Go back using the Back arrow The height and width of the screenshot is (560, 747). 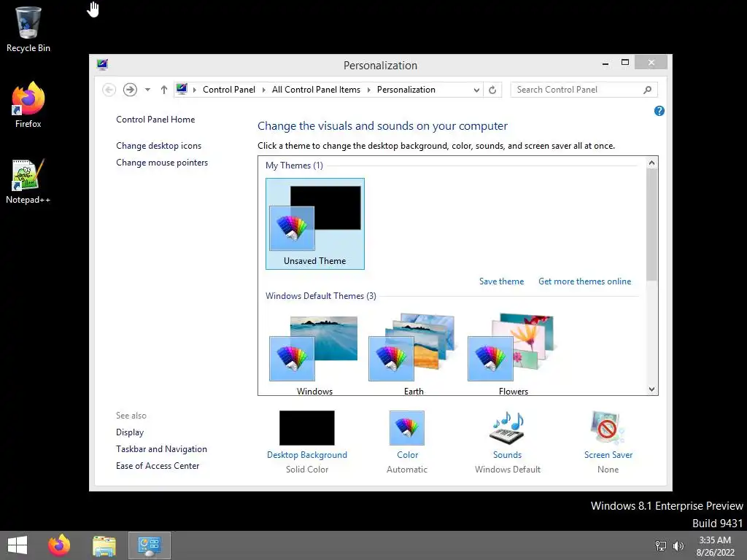pyautogui.click(x=109, y=90)
